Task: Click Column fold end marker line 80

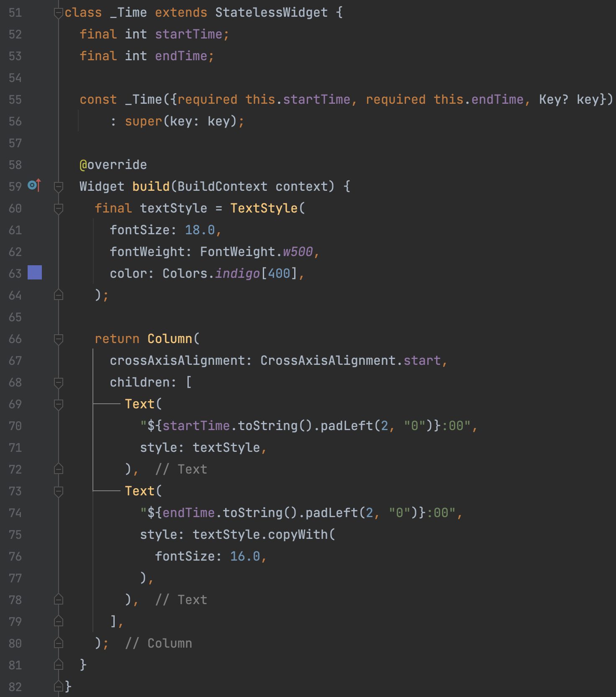Action: point(59,643)
